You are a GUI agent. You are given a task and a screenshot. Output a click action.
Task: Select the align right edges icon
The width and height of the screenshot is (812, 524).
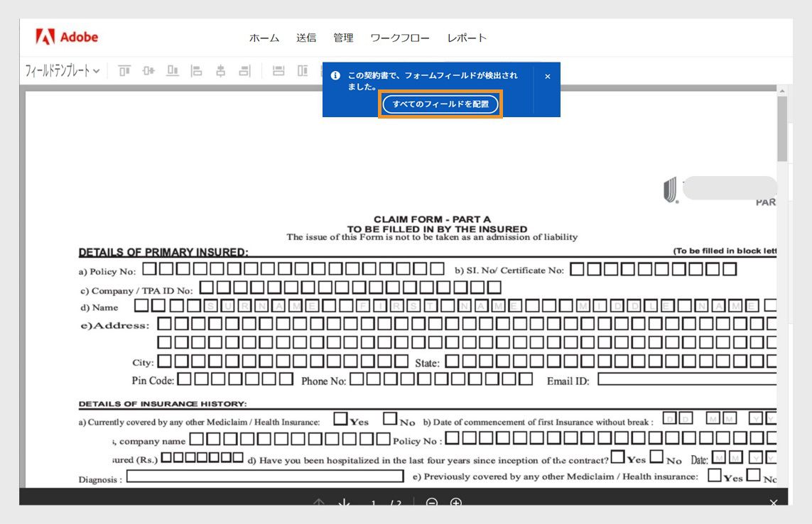point(244,71)
